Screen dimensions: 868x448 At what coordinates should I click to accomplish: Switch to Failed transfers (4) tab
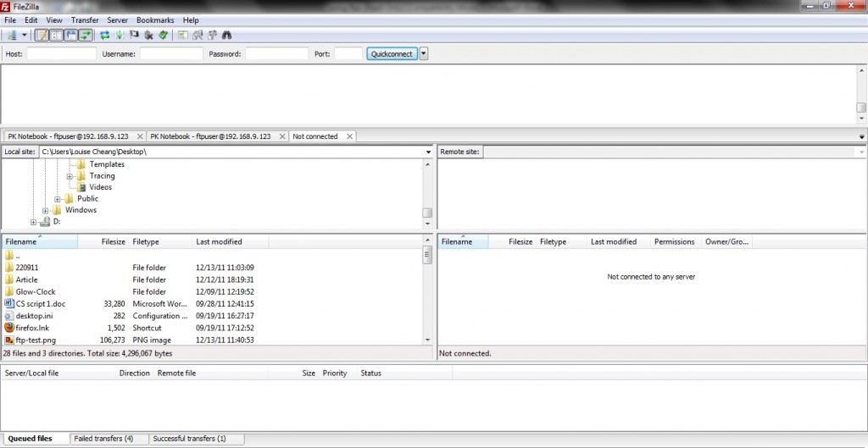pyautogui.click(x=104, y=439)
